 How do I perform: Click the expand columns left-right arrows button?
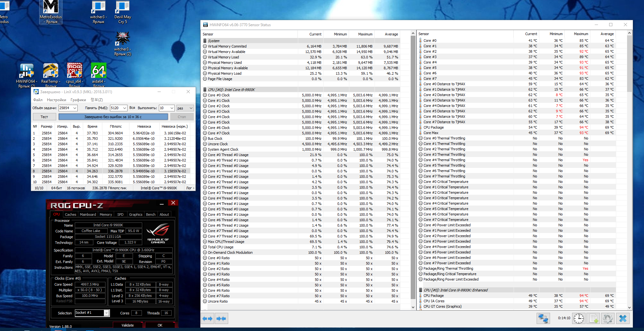pyautogui.click(x=208, y=319)
